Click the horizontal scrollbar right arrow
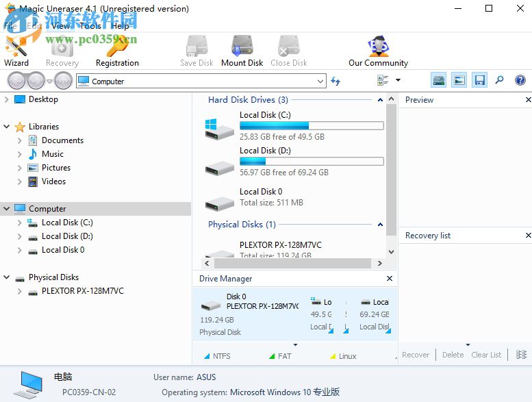The height and width of the screenshot is (402, 532). tap(380, 263)
